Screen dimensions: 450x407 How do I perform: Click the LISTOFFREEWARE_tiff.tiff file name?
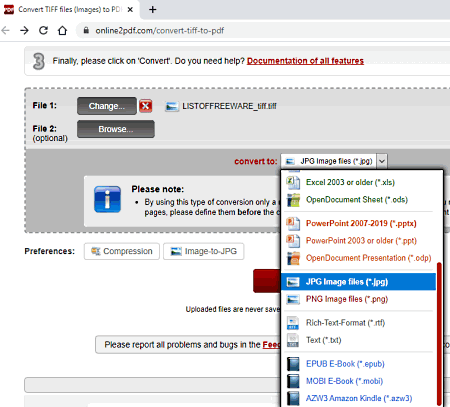[x=229, y=106]
